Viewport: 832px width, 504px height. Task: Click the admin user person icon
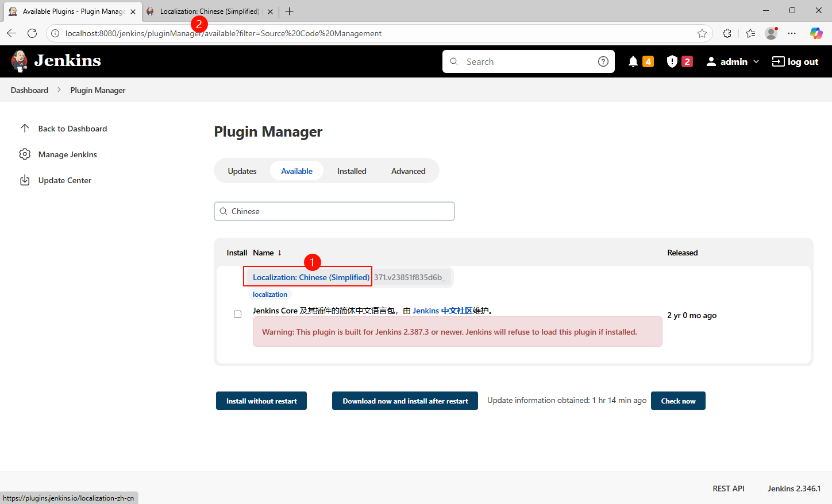coord(711,61)
